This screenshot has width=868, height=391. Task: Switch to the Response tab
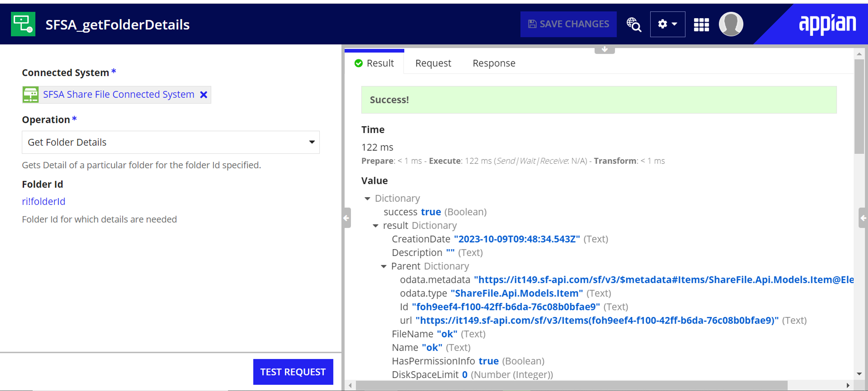tap(494, 63)
